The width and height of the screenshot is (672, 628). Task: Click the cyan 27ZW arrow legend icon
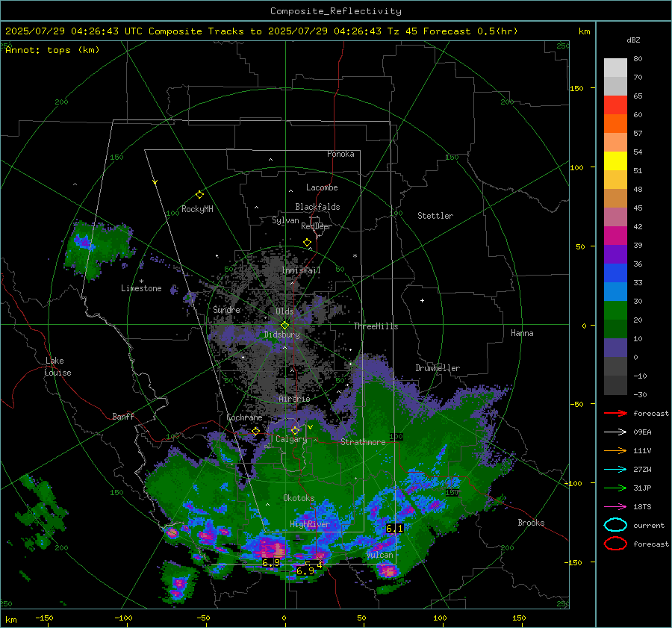click(x=615, y=470)
